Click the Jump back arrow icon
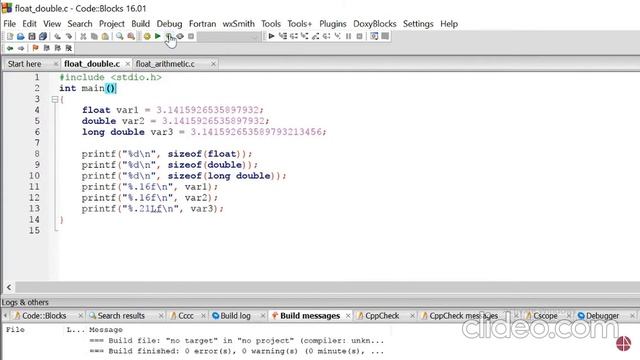Image resolution: width=640 pixels, height=360 pixels. [10, 48]
